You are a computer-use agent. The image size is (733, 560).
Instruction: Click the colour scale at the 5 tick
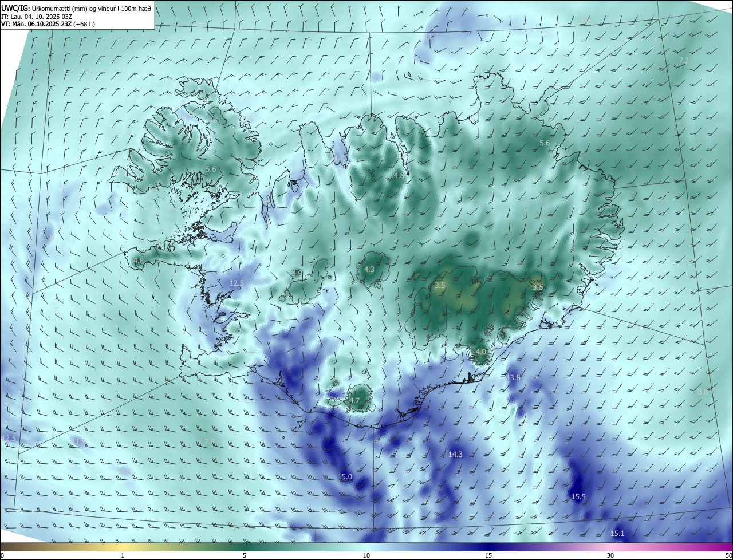(245, 555)
